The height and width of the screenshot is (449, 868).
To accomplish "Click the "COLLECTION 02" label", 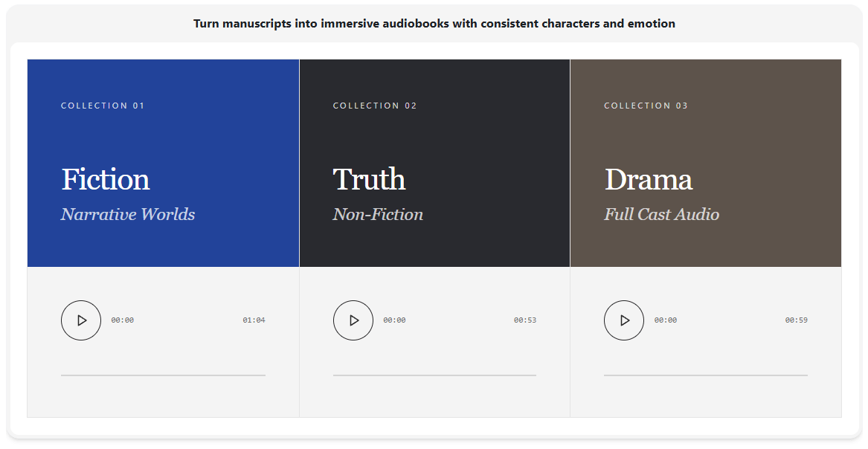I will tap(375, 106).
